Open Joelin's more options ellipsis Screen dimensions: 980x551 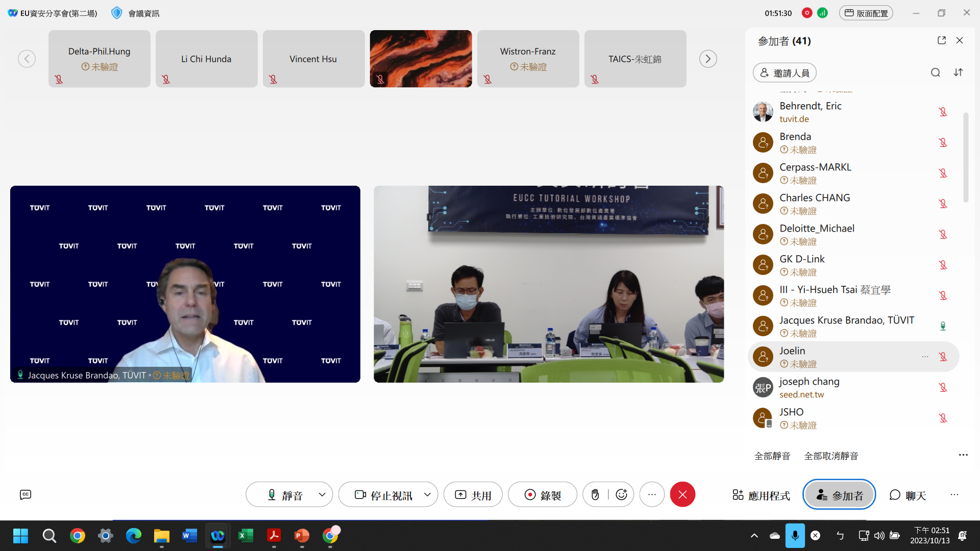point(925,357)
